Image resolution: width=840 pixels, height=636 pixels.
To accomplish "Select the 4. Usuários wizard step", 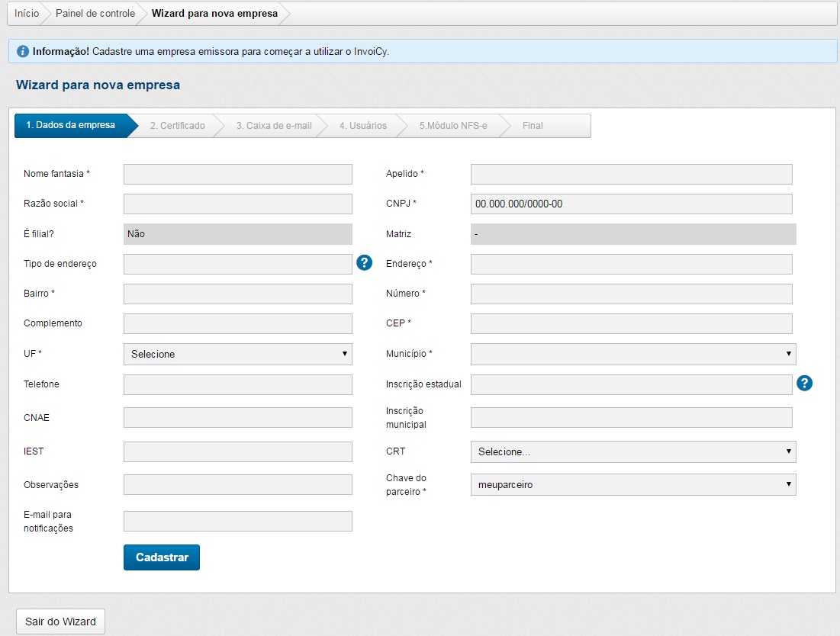I will [362, 126].
